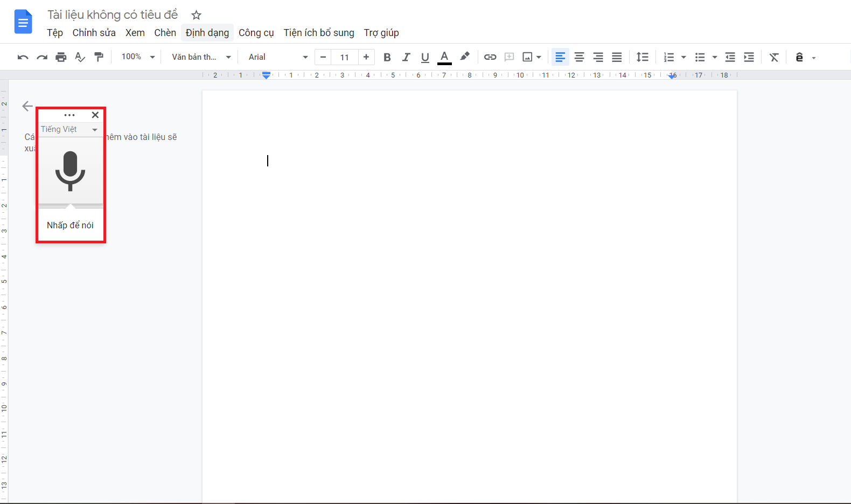Click the print icon in toolbar

tap(61, 57)
